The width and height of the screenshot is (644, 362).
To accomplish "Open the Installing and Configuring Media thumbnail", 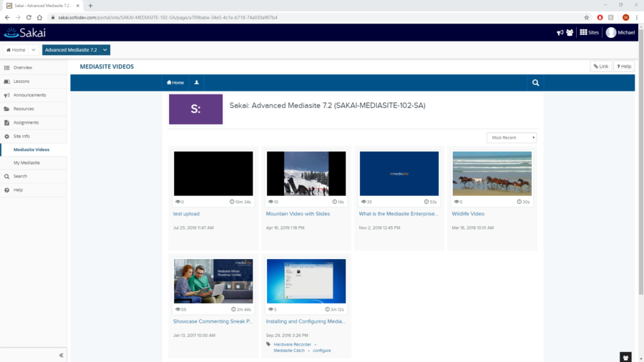I will coord(306,281).
